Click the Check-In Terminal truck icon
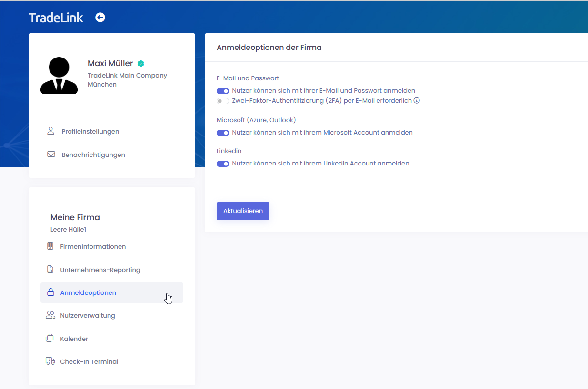 click(x=50, y=361)
